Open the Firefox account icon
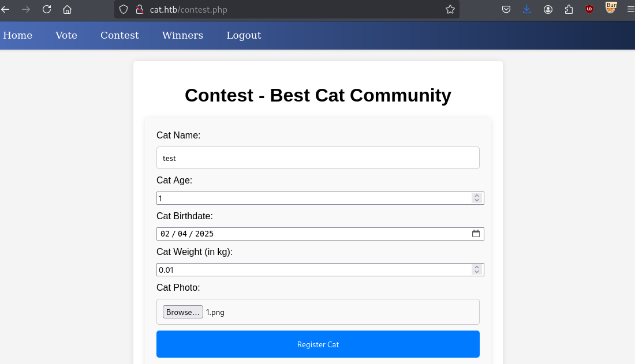Viewport: 635px width, 364px height. click(548, 9)
